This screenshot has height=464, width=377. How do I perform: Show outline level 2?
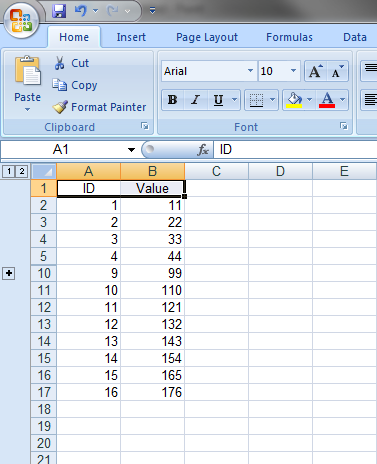pos(22,171)
